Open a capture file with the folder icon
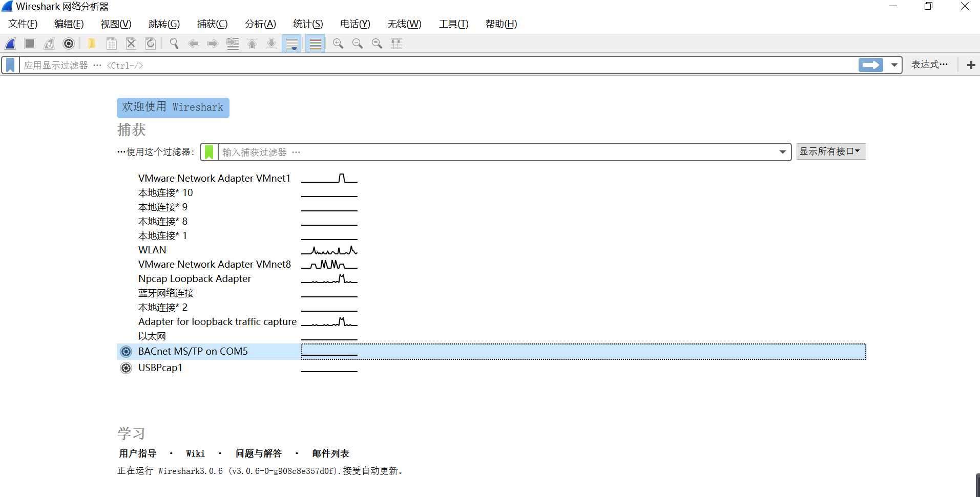 coord(91,44)
